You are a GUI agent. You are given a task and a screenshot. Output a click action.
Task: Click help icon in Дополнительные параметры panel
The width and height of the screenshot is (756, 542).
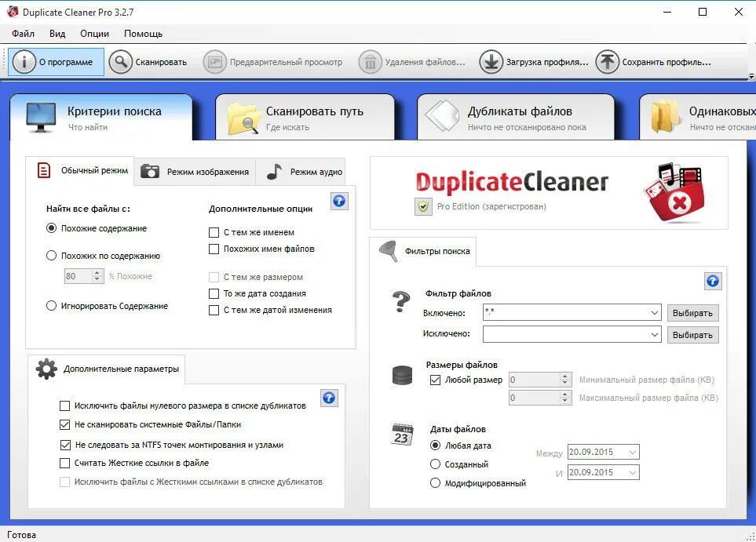pyautogui.click(x=329, y=398)
